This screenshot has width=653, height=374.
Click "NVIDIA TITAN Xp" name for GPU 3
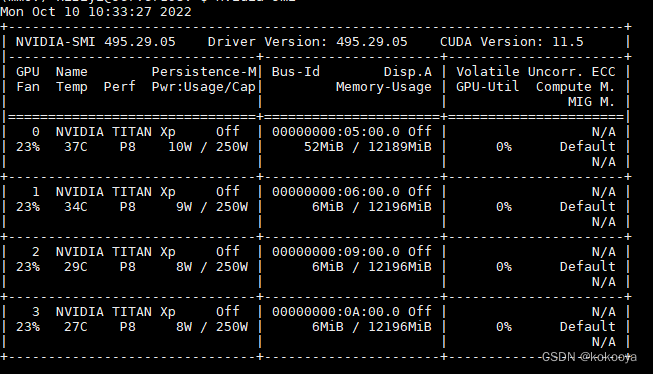(x=116, y=312)
